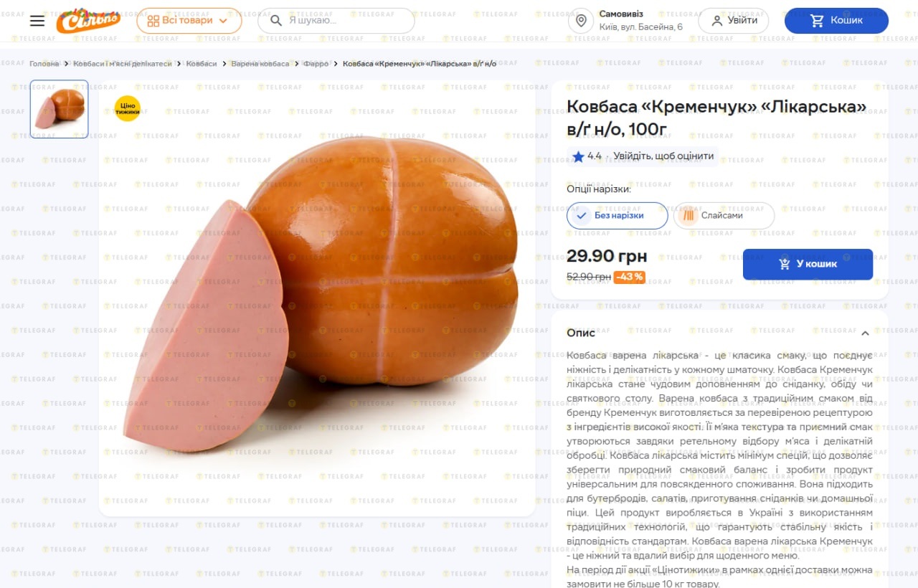Click the location pin icon
This screenshot has width=918, height=588.
pos(581,21)
